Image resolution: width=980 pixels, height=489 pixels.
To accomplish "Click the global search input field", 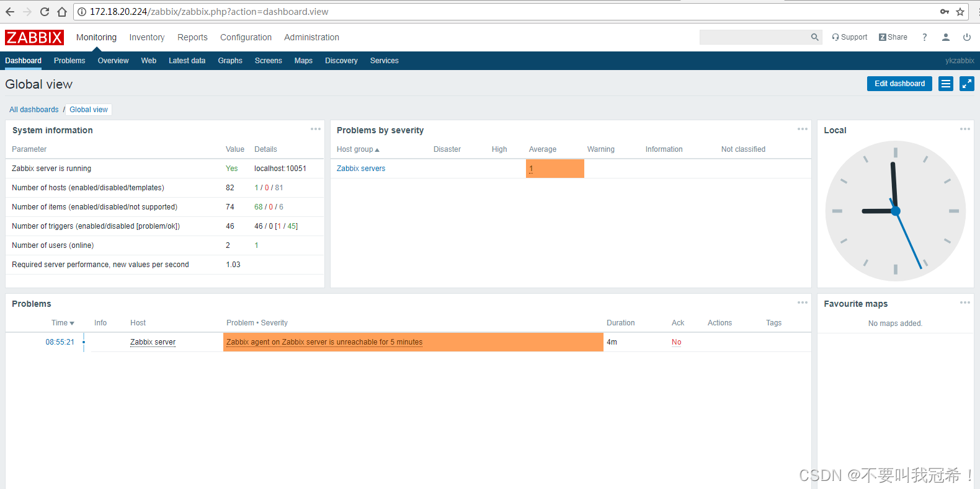I will coord(754,37).
